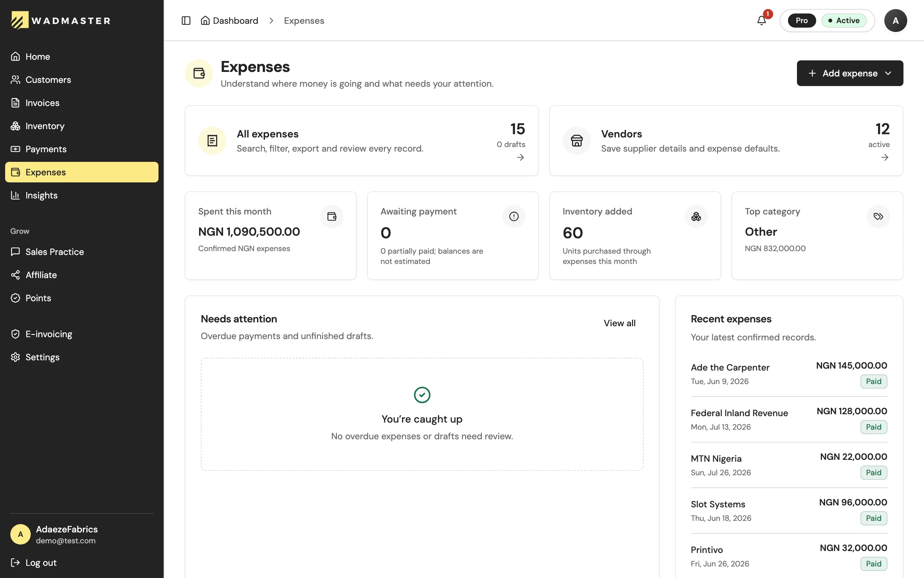The width and height of the screenshot is (924, 578).
Task: Click NGN 832,000.00 top category amount
Action: [775, 249]
